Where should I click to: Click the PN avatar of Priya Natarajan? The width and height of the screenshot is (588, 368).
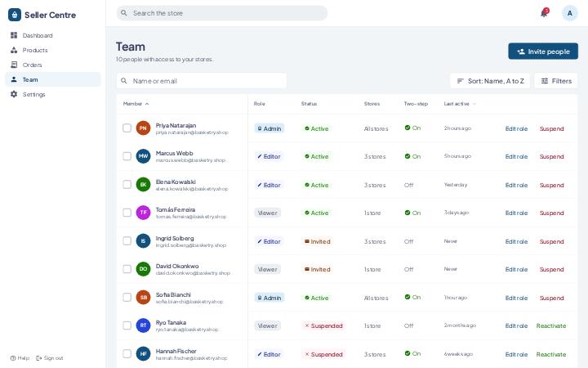[x=143, y=128]
